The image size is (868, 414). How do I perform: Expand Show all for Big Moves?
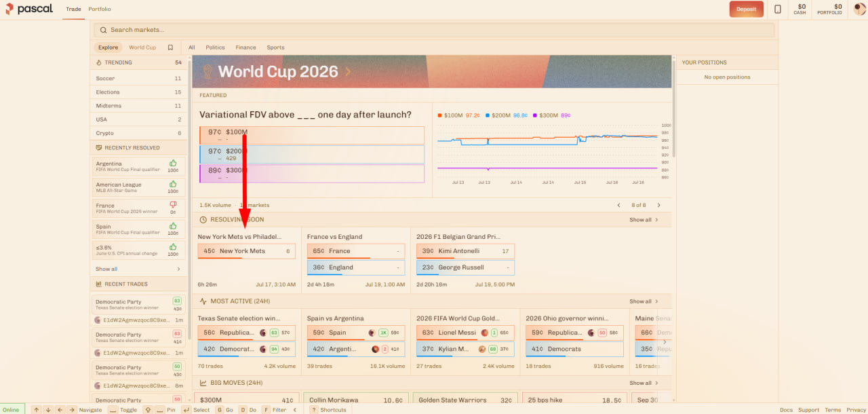644,383
